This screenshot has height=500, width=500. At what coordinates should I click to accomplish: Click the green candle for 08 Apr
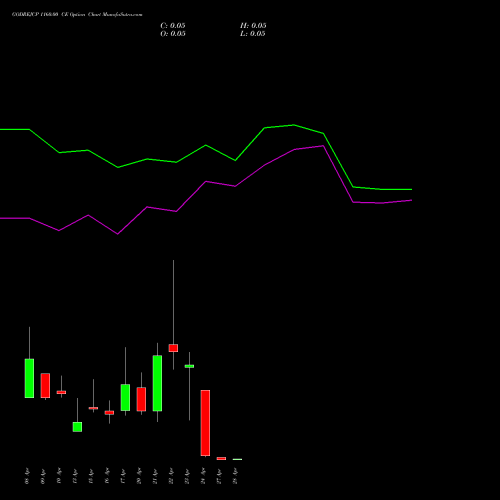(x=29, y=378)
